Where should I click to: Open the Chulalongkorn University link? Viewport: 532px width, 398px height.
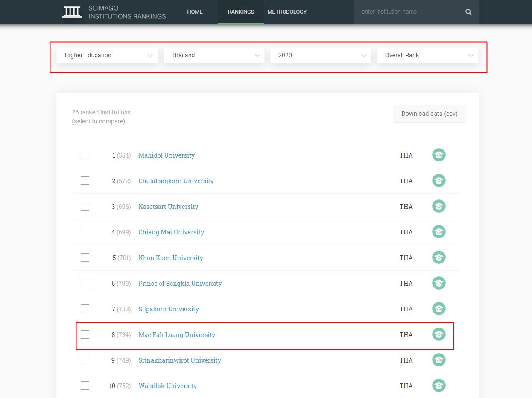point(176,181)
